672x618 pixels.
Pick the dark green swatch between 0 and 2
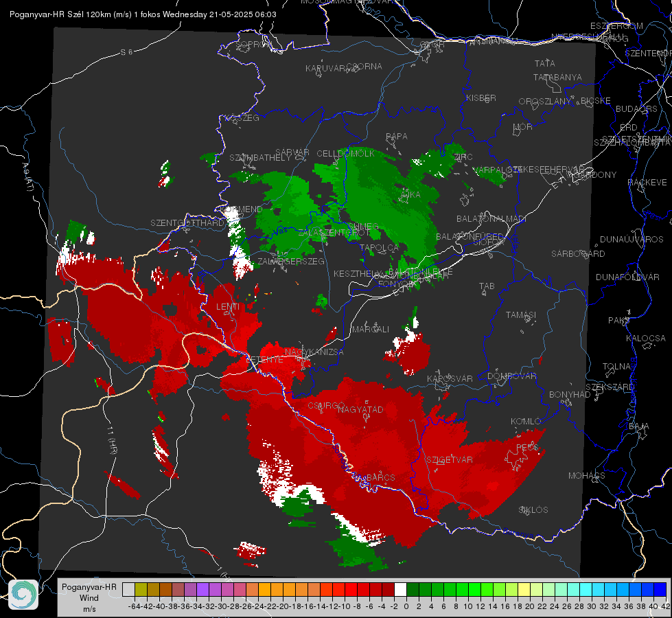point(413,589)
